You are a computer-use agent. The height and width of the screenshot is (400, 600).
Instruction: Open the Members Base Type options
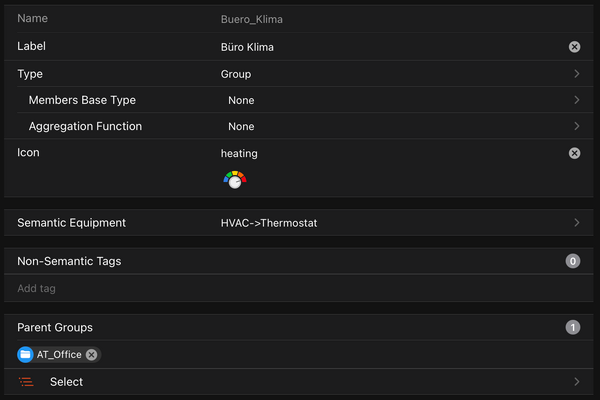coord(577,100)
